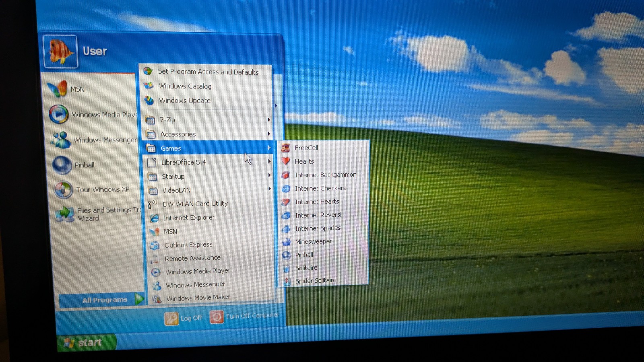This screenshot has width=644, height=362.
Task: Start Pinball from the left pane icon
Action: click(x=62, y=165)
